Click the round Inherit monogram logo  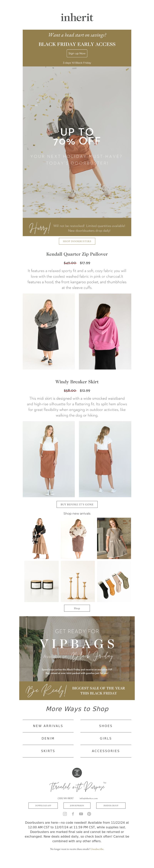(77, 773)
